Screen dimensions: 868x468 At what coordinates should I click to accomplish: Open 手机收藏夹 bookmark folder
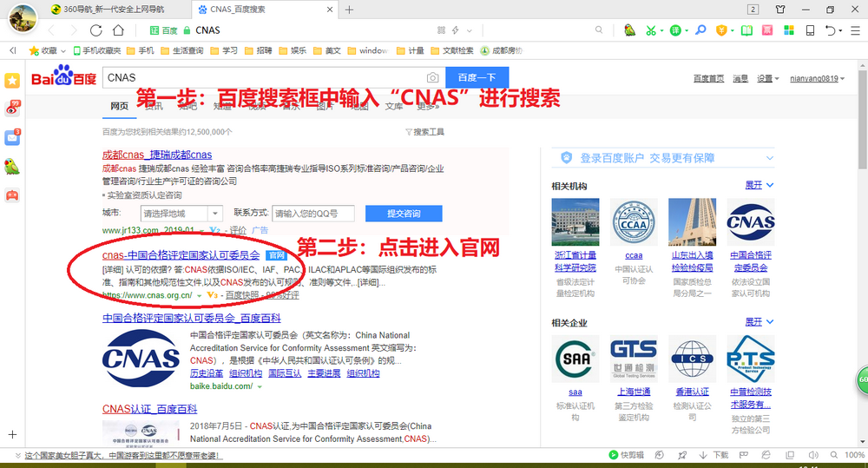97,50
